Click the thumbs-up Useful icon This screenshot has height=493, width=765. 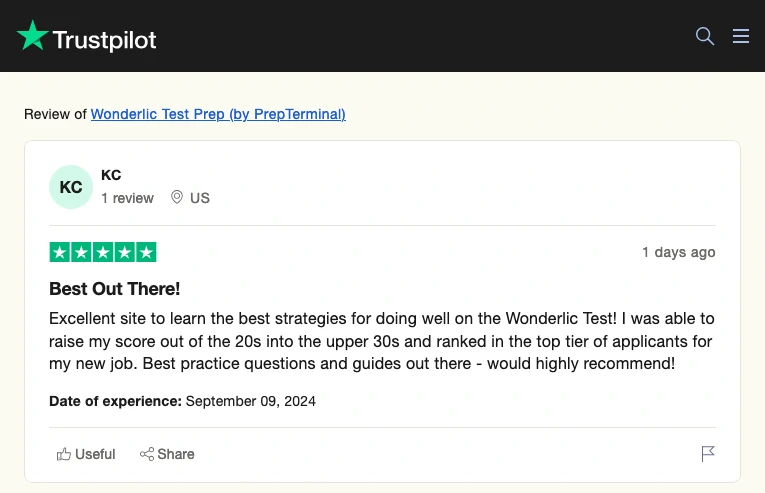point(63,454)
